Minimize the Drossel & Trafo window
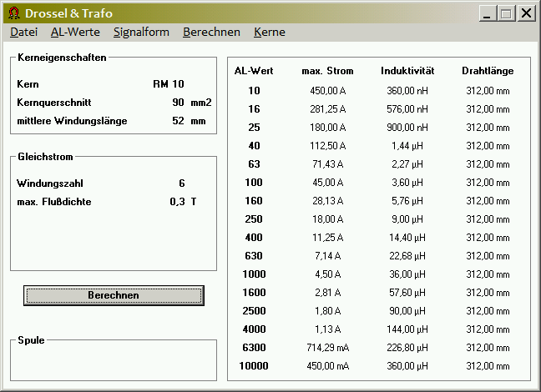The width and height of the screenshot is (541, 392). [x=488, y=13]
